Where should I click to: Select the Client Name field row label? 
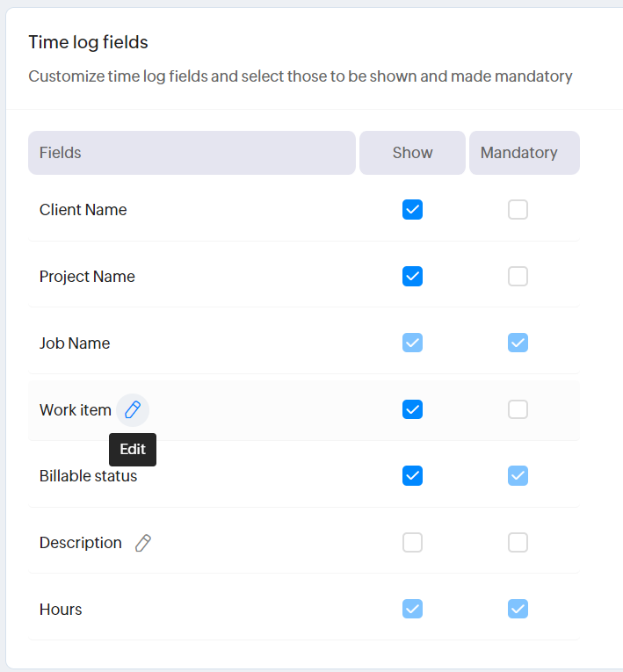83,210
